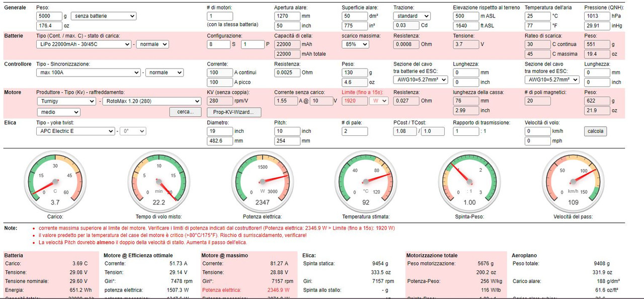Screen dimensions: 644x299
Task: Click the 'calcola' button
Action: [x=596, y=131]
